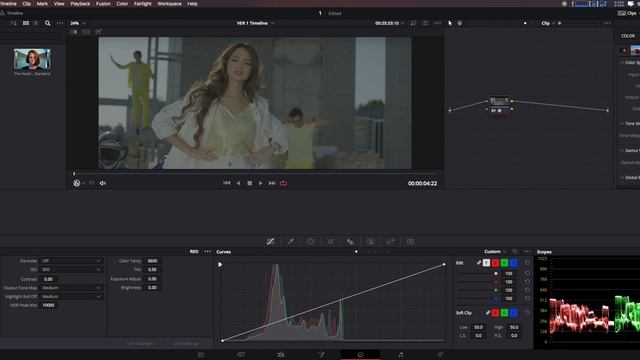Open the viewer timecode dropdown
This screenshot has height=360, width=640.
tap(389, 23)
